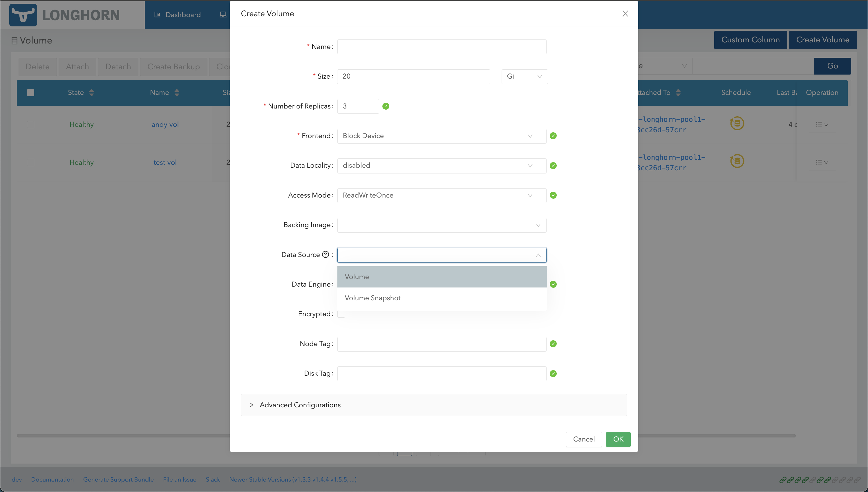Click the Longhorn logo icon

[x=23, y=15]
